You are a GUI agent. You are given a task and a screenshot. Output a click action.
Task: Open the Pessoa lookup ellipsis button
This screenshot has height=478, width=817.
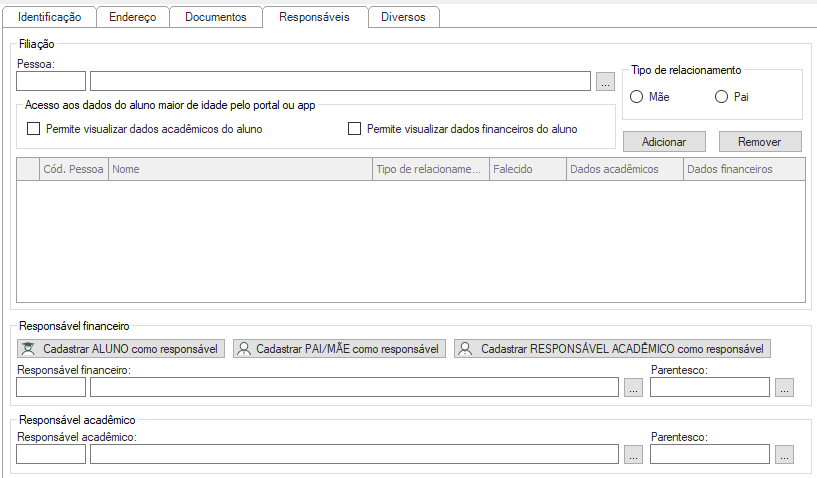click(x=606, y=82)
